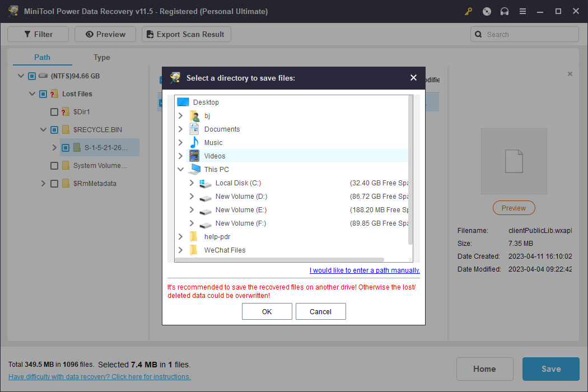The height and width of the screenshot is (392, 588).
Task: Expand the bj folder in dialog
Action: click(180, 115)
